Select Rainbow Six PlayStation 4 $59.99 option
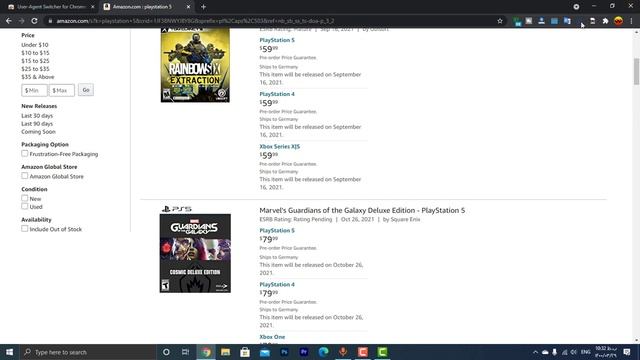Viewport: 640px width, 360px height. (x=277, y=94)
